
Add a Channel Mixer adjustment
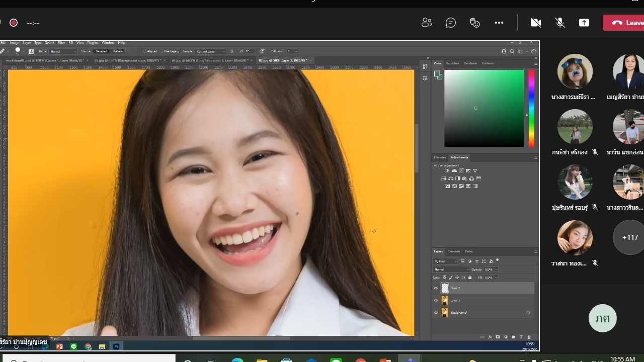(x=471, y=178)
